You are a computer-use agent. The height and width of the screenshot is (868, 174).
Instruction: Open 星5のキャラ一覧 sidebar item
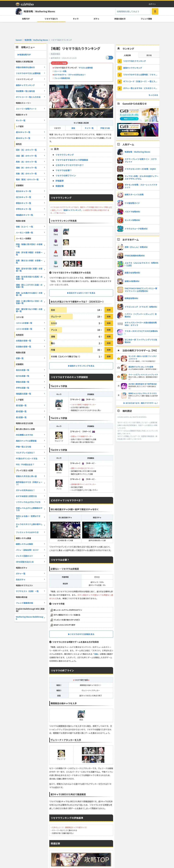click(x=30, y=132)
